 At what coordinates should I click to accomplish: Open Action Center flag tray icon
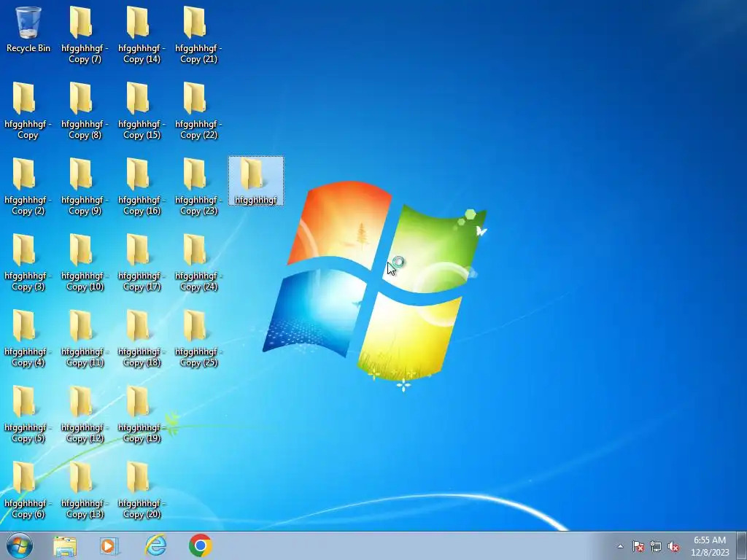pos(638,546)
